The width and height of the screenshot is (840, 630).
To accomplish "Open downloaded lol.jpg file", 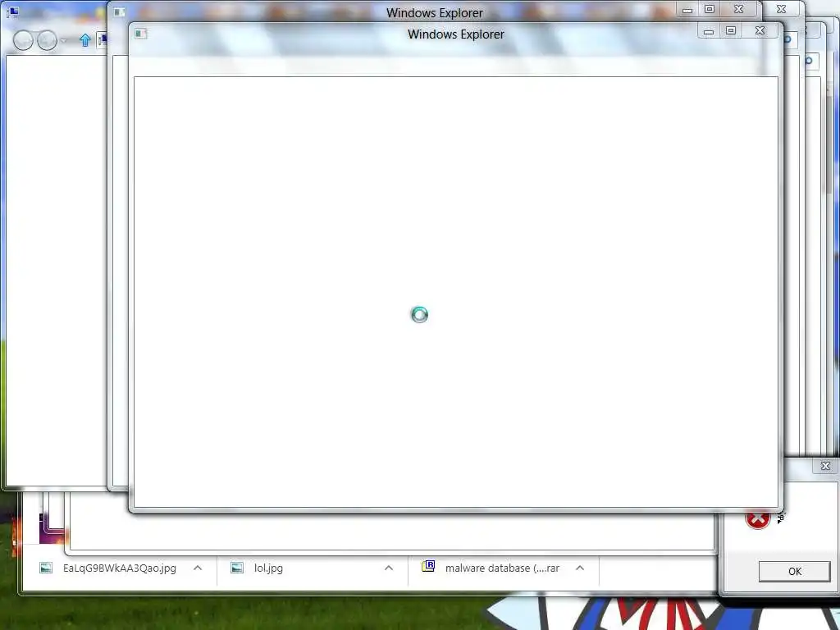I will [268, 568].
